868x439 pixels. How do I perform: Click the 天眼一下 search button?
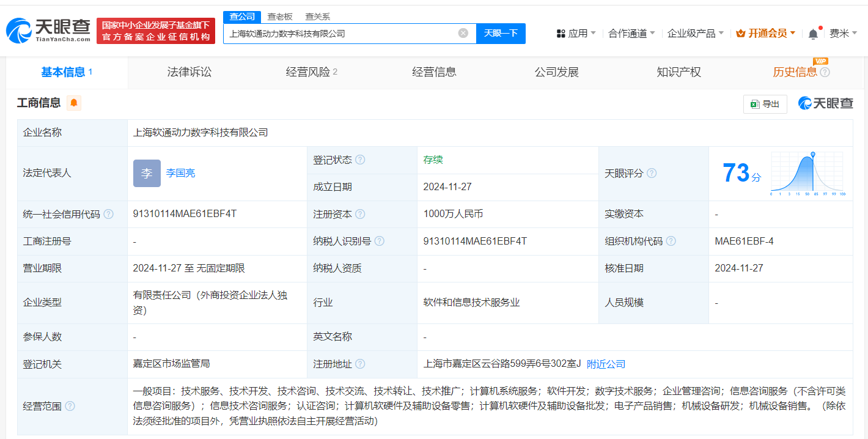pos(501,33)
